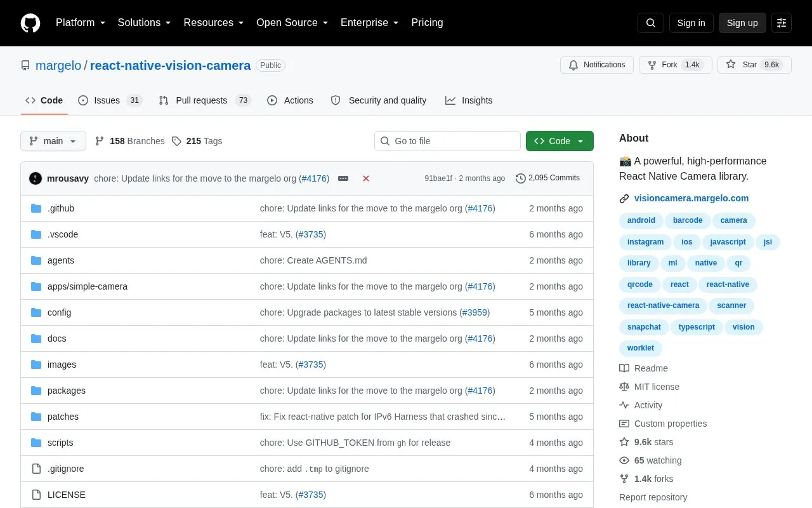Expand the Resources menu
The width and height of the screenshot is (812, 508).
[214, 23]
